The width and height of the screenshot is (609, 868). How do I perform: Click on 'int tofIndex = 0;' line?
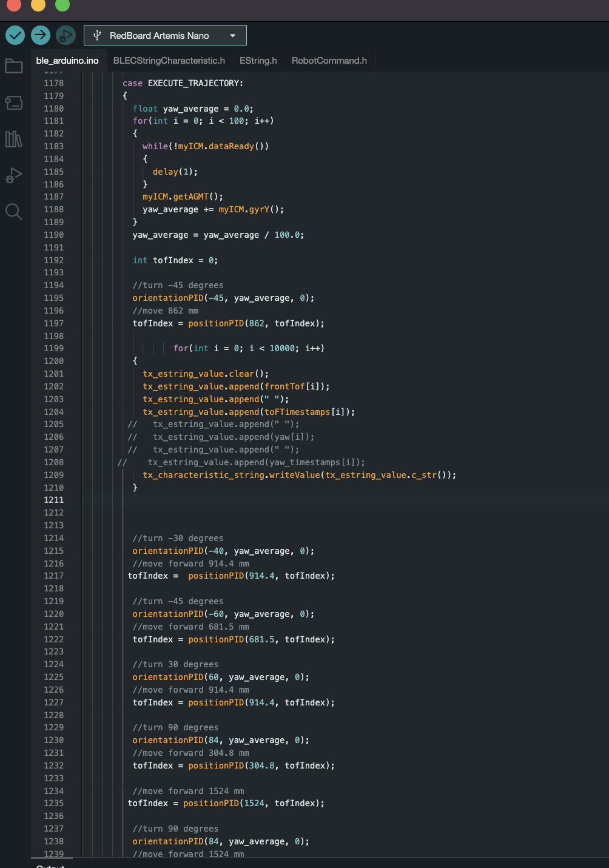175,260
